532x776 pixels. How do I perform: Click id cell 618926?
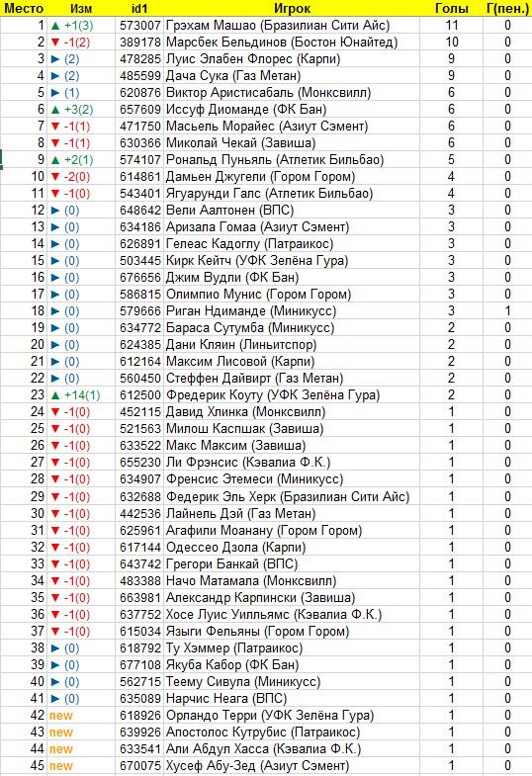click(139, 716)
